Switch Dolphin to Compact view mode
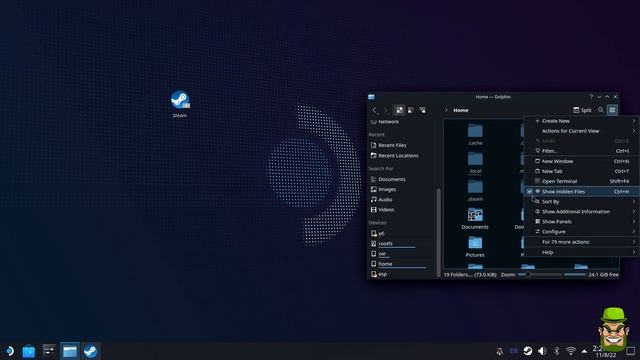 click(411, 110)
